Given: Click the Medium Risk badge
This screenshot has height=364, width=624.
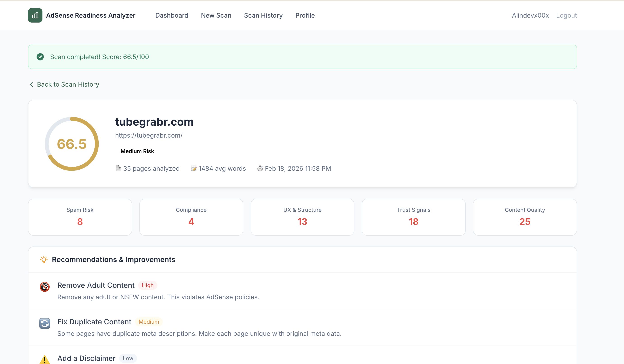Looking at the screenshot, I should coord(137,151).
